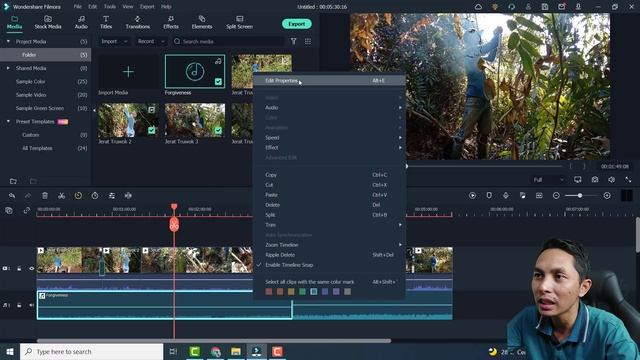640x360 pixels.
Task: Select the Folder item in media tree
Action: pos(45,55)
